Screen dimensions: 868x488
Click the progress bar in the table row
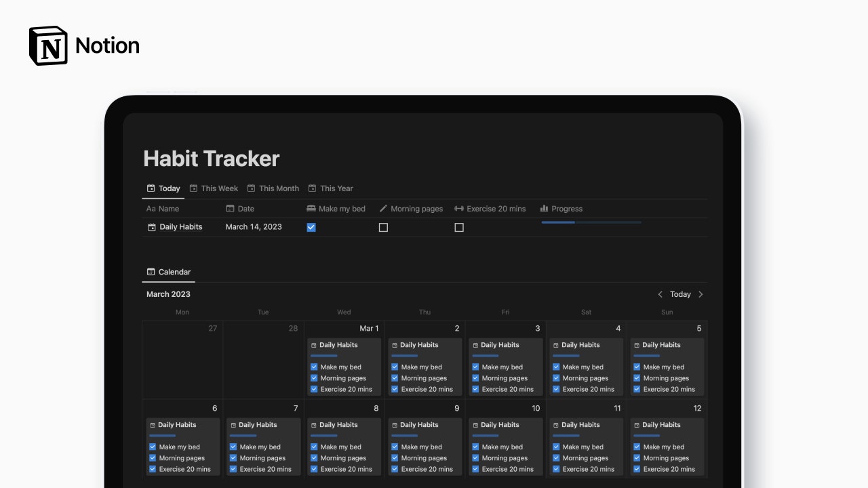591,222
